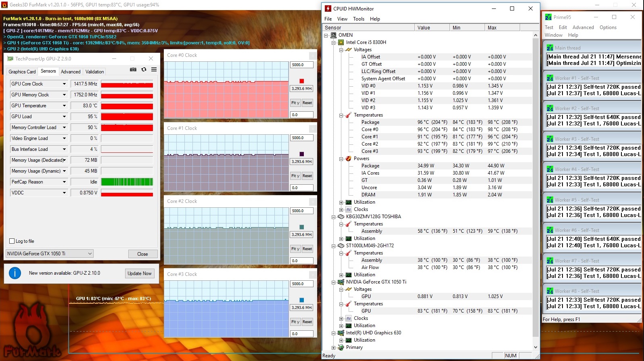Screen dimensions: 644x361
Task: Expand NVIDIA GPU Clocks tree node
Action: [x=341, y=319]
